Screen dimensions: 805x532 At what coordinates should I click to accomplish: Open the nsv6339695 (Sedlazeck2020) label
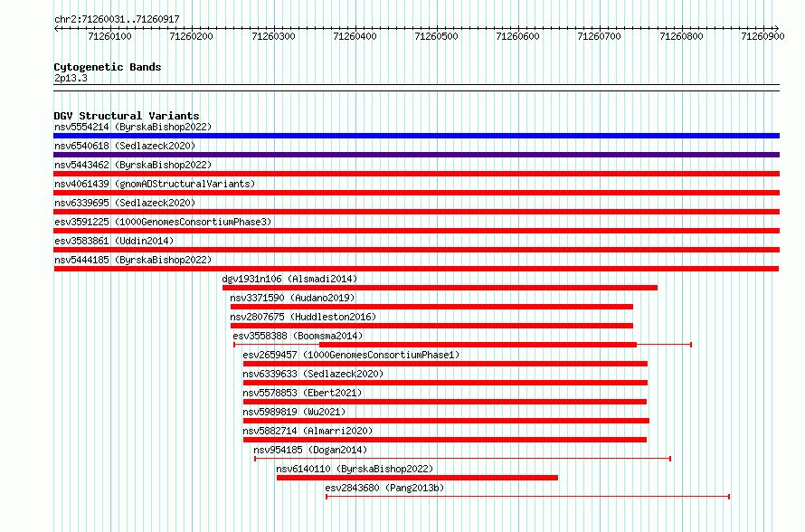coord(125,203)
